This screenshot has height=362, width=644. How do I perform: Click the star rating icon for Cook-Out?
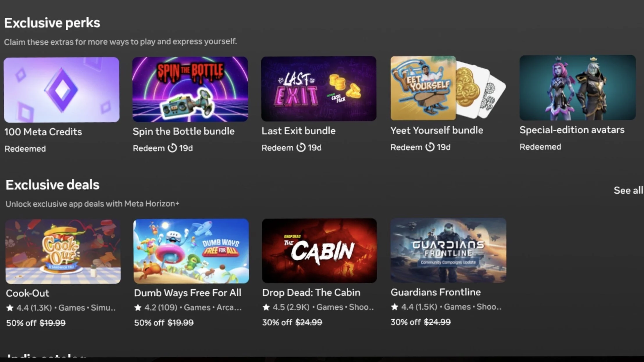(10, 308)
